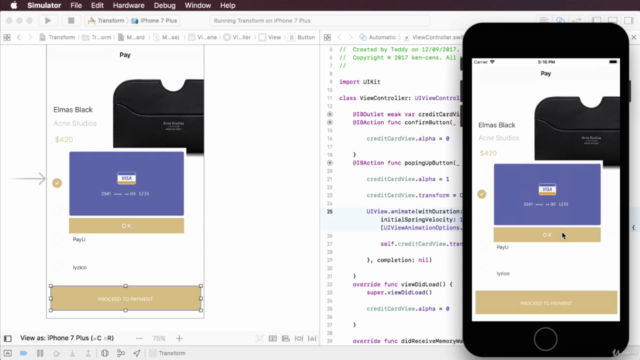Click the Add New Constraints (Pin) icon
Screen dimensions: 640x360
299,338
